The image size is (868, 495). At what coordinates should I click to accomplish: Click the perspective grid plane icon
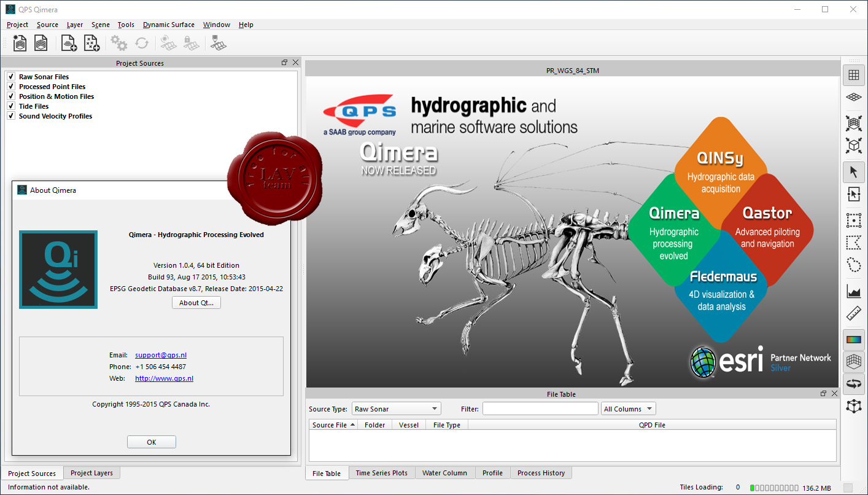(x=853, y=97)
